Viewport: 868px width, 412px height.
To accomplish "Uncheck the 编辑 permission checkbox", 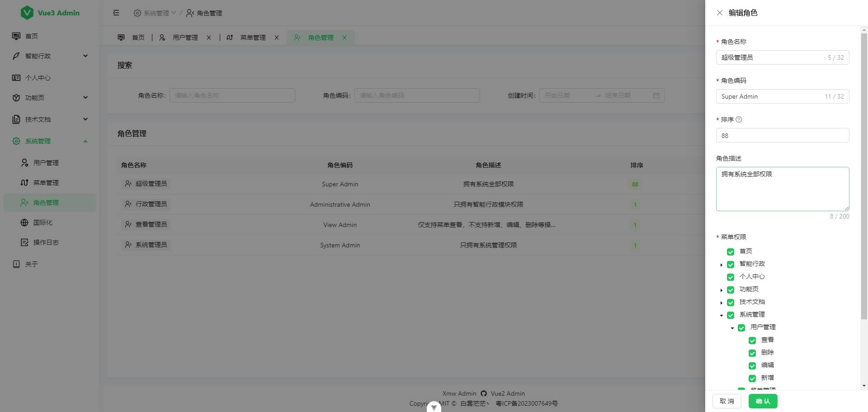I will pos(752,365).
